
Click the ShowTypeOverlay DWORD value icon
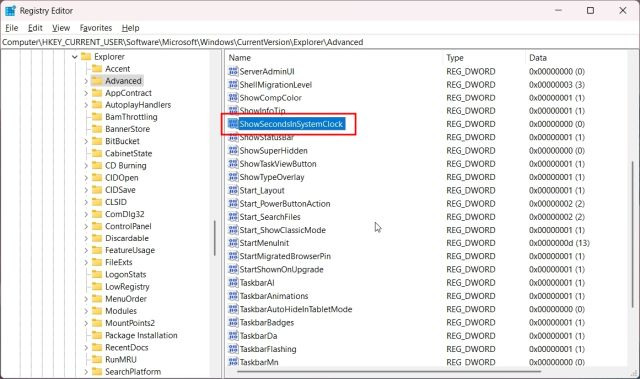233,177
